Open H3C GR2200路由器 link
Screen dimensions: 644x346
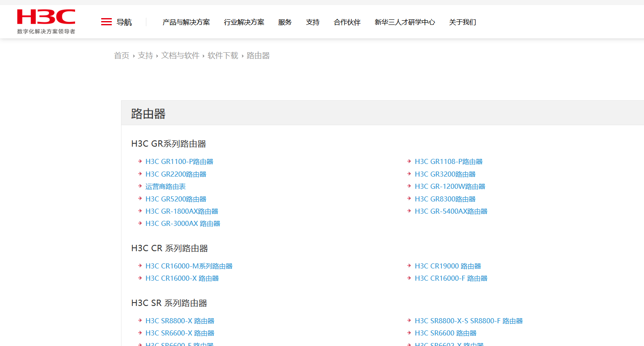[x=176, y=174]
